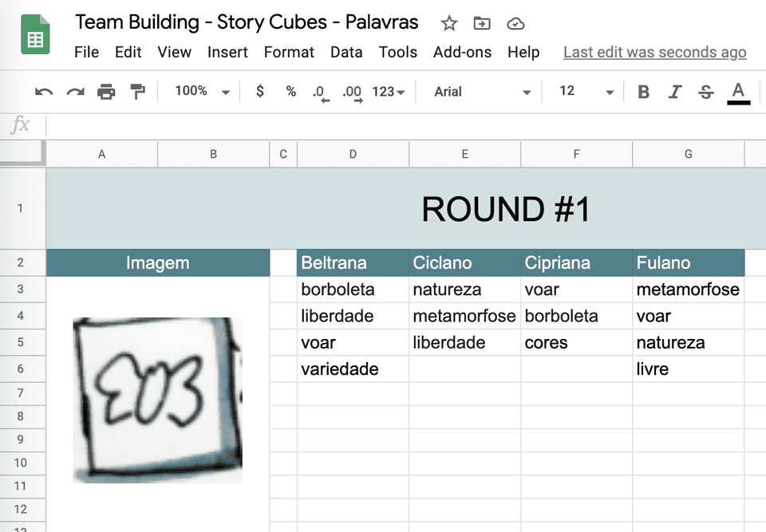Open version history via Last edit link
The image size is (766, 532).
coord(654,52)
